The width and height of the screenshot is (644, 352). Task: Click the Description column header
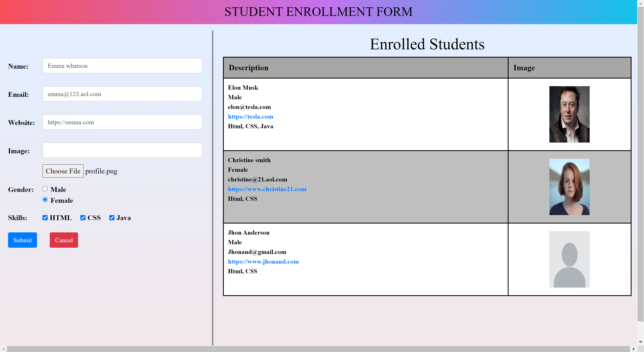click(x=248, y=67)
